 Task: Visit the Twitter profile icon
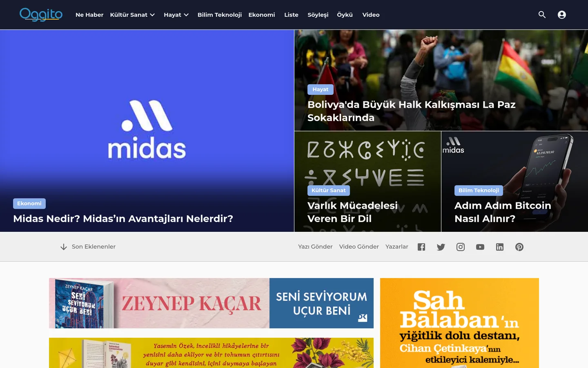(441, 247)
